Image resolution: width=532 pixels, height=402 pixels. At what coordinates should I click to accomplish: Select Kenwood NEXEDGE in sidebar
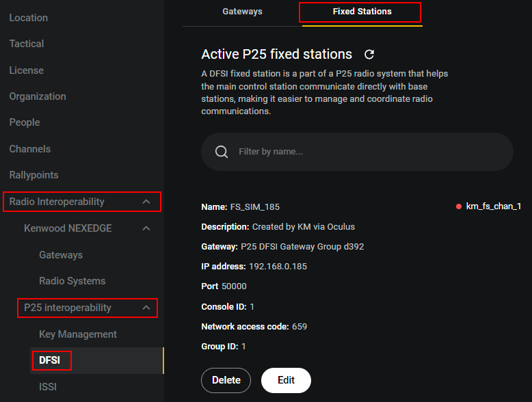click(68, 228)
